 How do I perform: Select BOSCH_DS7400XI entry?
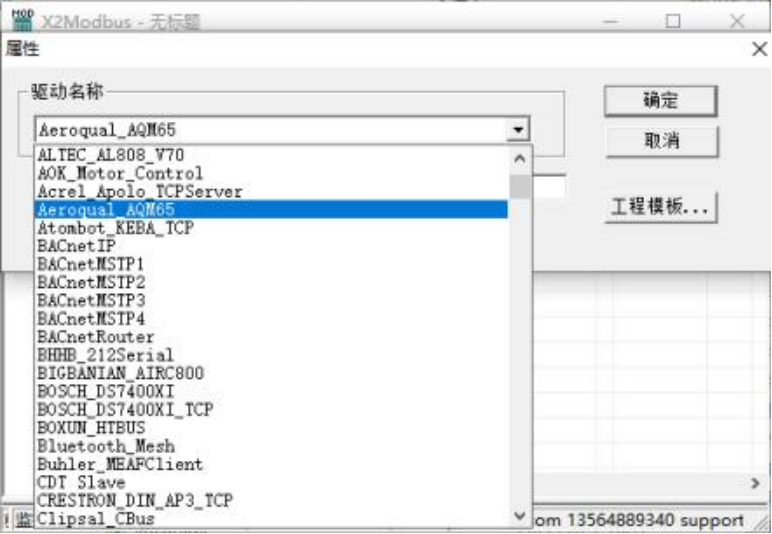click(272, 391)
